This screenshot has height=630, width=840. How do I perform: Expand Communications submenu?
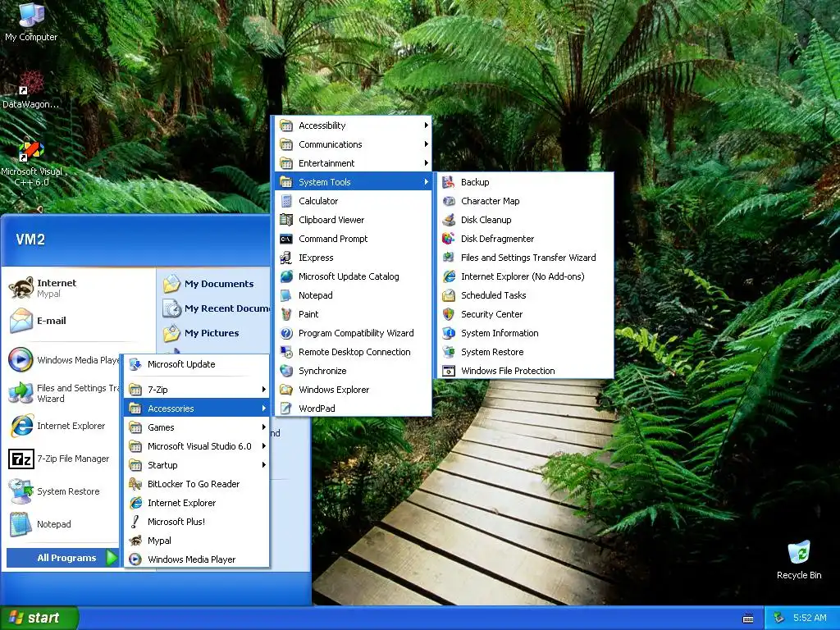[x=354, y=144]
